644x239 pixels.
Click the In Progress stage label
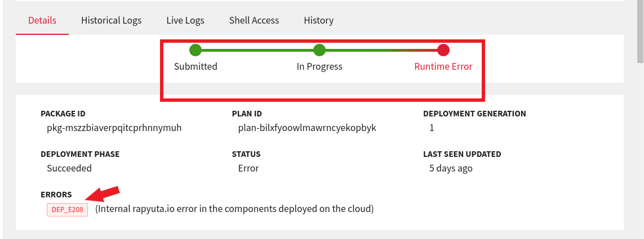coord(319,66)
